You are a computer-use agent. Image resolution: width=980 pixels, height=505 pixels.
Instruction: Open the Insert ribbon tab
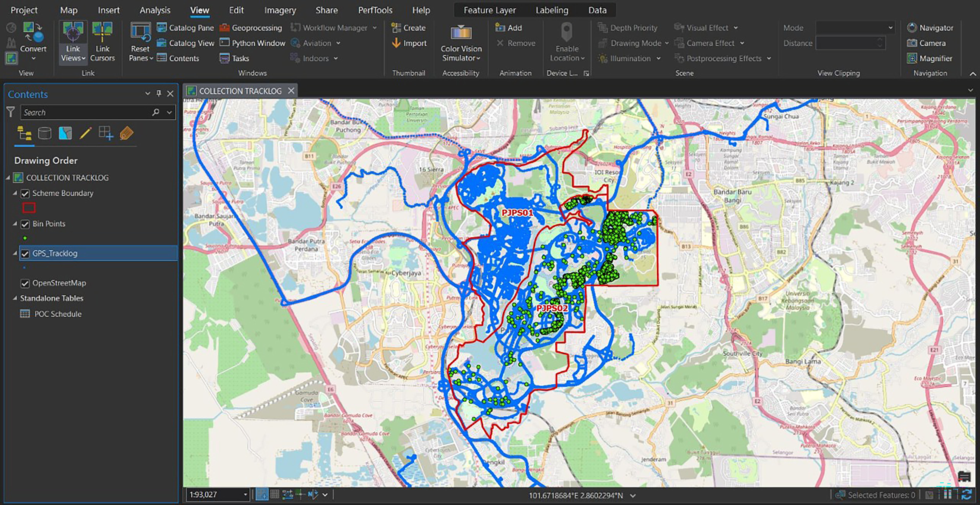point(108,10)
